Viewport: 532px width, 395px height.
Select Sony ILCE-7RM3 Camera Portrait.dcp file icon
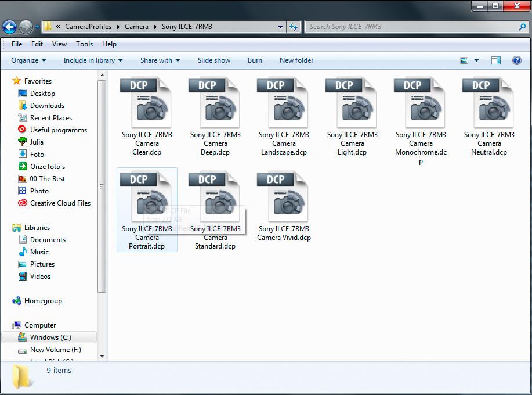pyautogui.click(x=147, y=197)
